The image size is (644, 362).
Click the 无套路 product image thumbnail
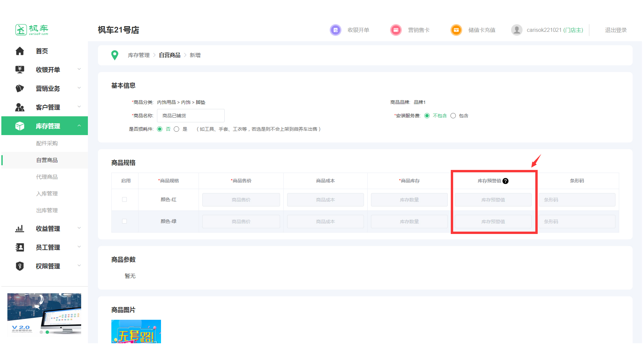pos(136,331)
